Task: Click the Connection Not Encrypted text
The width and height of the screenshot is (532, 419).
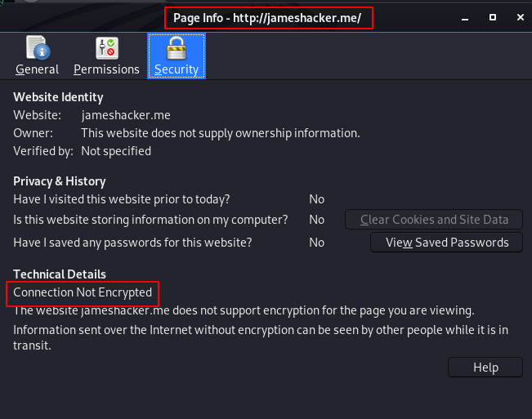Action: 83,292
